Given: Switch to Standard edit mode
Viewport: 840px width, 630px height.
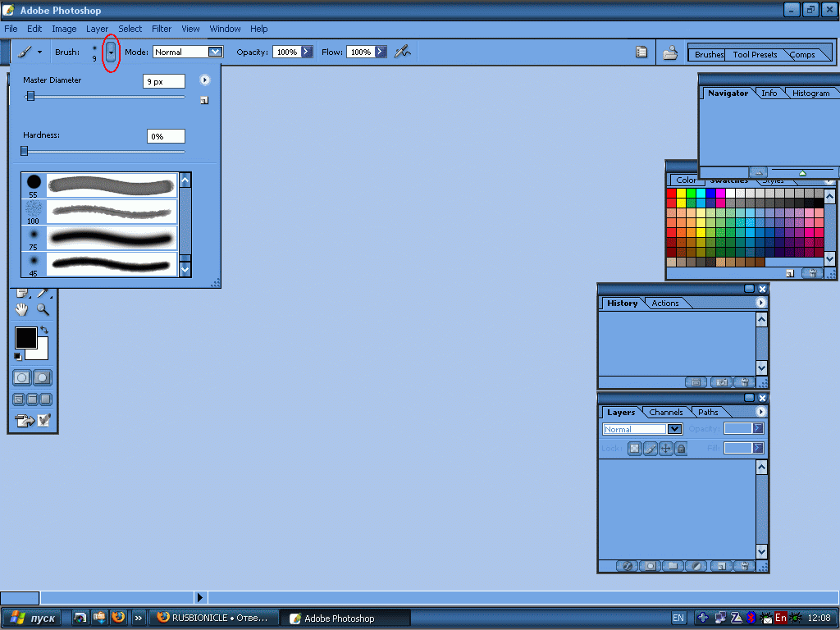Looking at the screenshot, I should click(x=22, y=377).
